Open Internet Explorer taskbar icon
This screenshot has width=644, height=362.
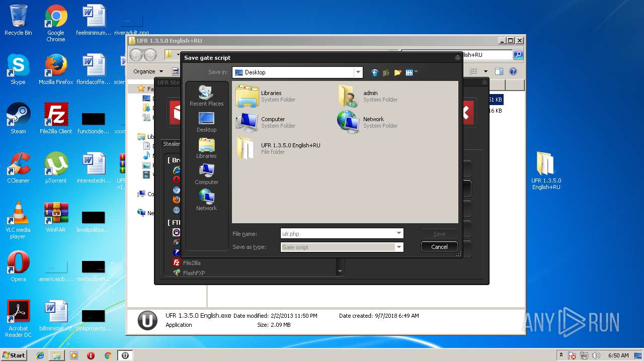click(40, 355)
